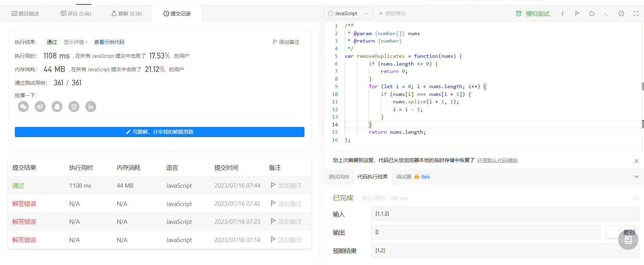Reset code with the restore icon
This screenshot has width=644, height=265.
(592, 14)
